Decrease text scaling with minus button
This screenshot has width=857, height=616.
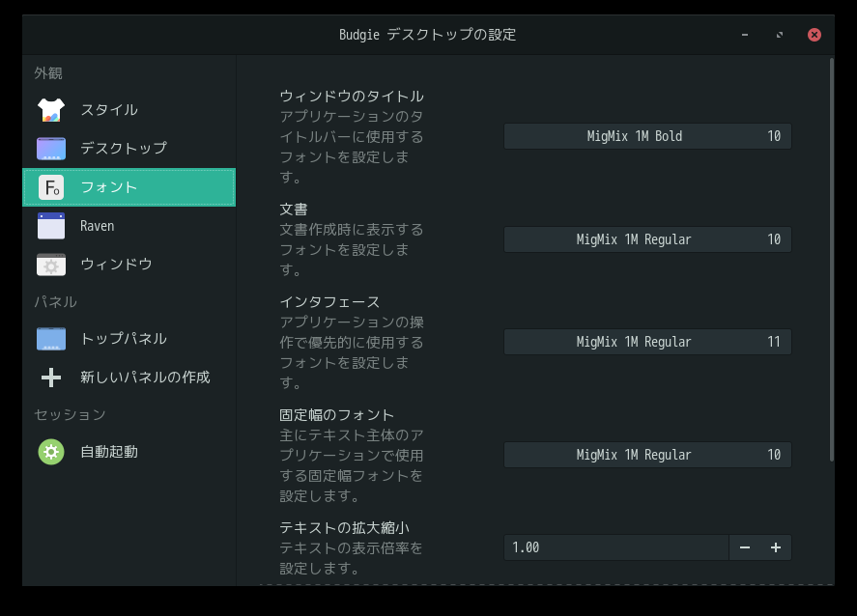point(745,547)
